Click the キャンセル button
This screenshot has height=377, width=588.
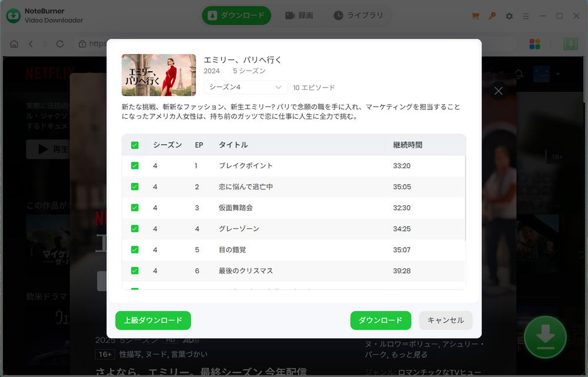pos(446,321)
